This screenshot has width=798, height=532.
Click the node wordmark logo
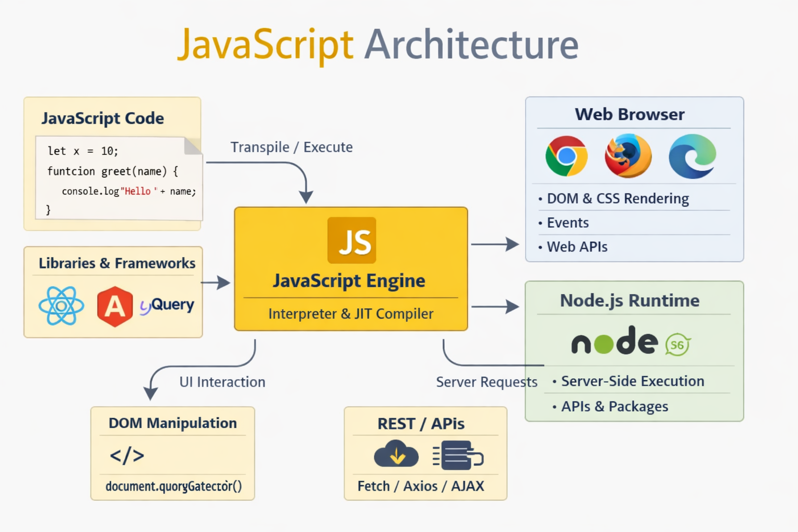(615, 341)
